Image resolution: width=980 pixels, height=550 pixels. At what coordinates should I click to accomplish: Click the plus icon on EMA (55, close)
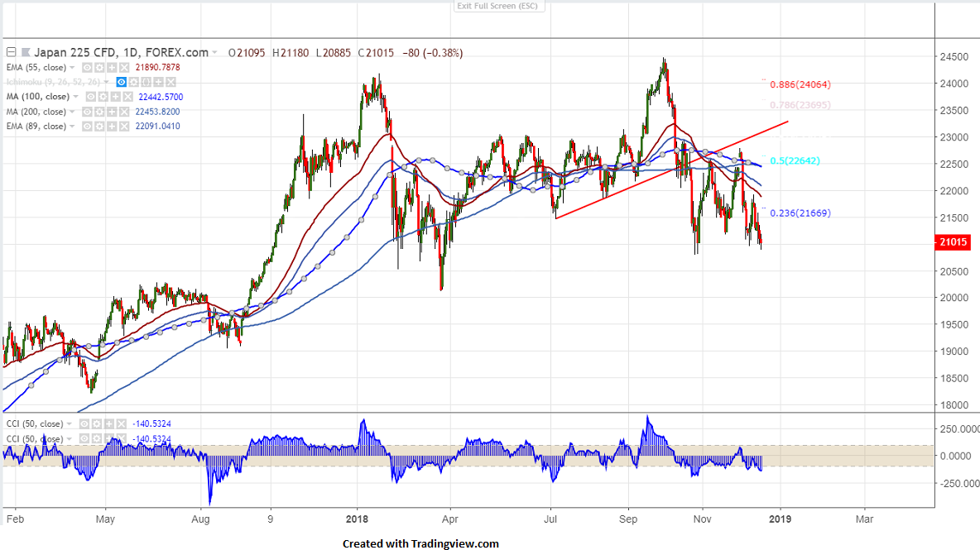tap(112, 68)
